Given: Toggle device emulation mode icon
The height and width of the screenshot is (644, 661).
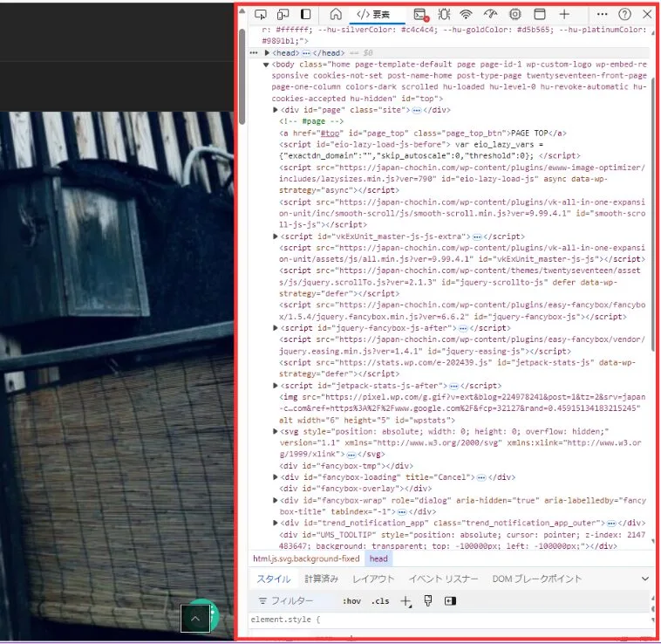Looking at the screenshot, I should tap(283, 15).
